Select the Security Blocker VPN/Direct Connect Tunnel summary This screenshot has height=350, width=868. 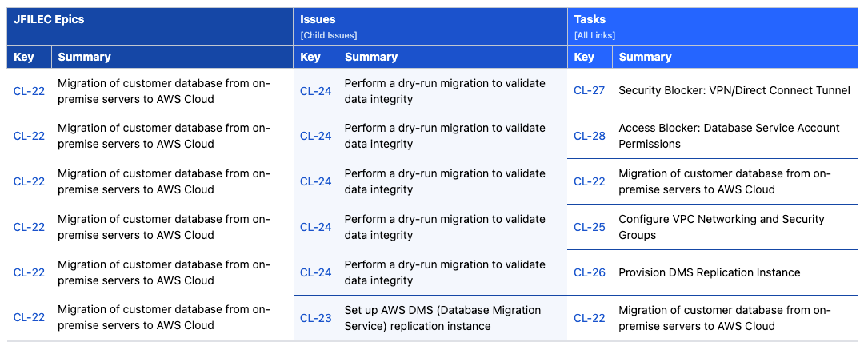(x=734, y=90)
